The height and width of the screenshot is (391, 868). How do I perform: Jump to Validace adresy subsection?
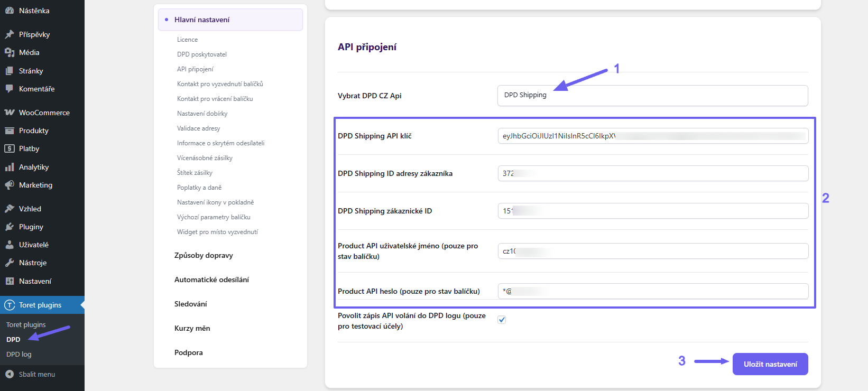pos(199,128)
